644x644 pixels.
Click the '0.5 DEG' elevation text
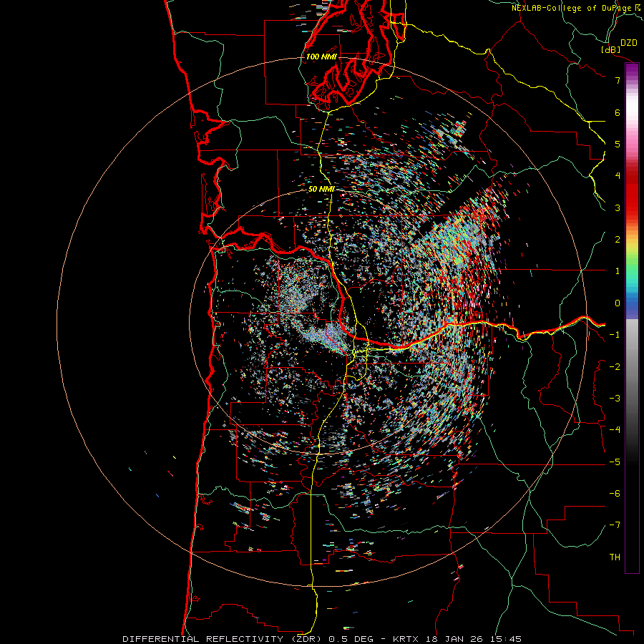pos(351,639)
